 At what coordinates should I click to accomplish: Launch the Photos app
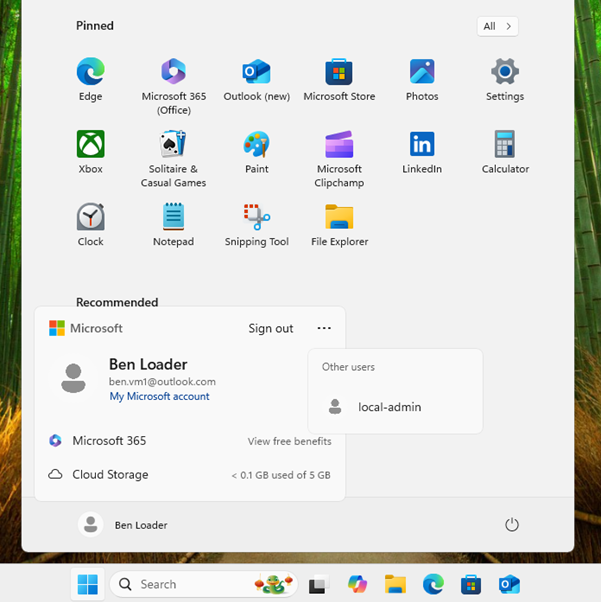pos(422,80)
